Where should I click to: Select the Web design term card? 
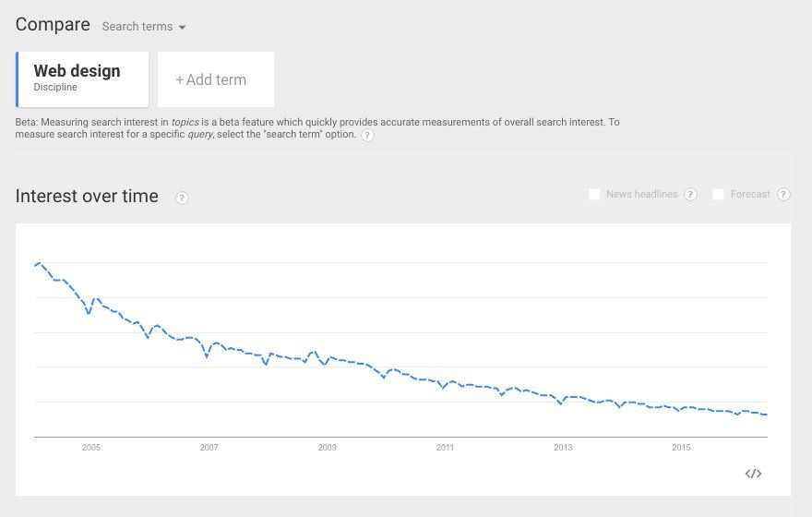pos(82,79)
